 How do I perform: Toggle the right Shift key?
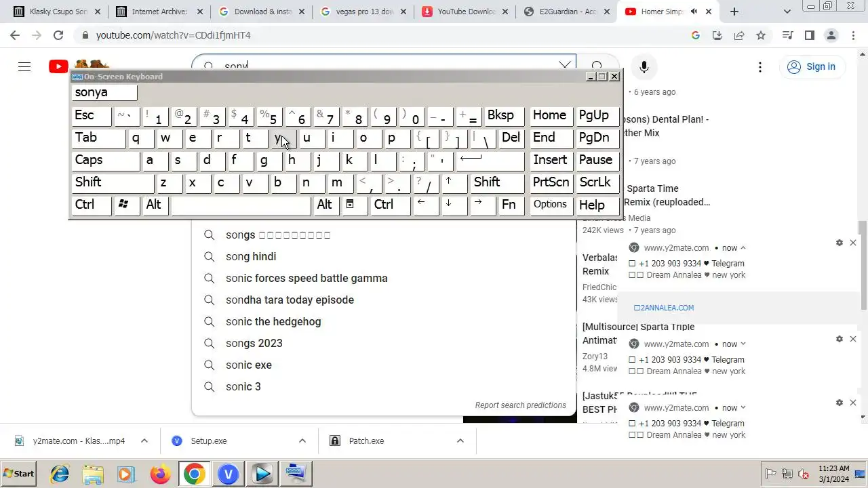(498, 182)
